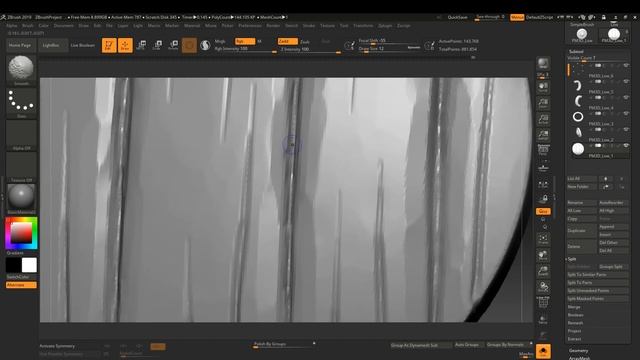The height and width of the screenshot is (360, 640).
Task: Open the Dots stroke selector
Action: tap(21, 103)
